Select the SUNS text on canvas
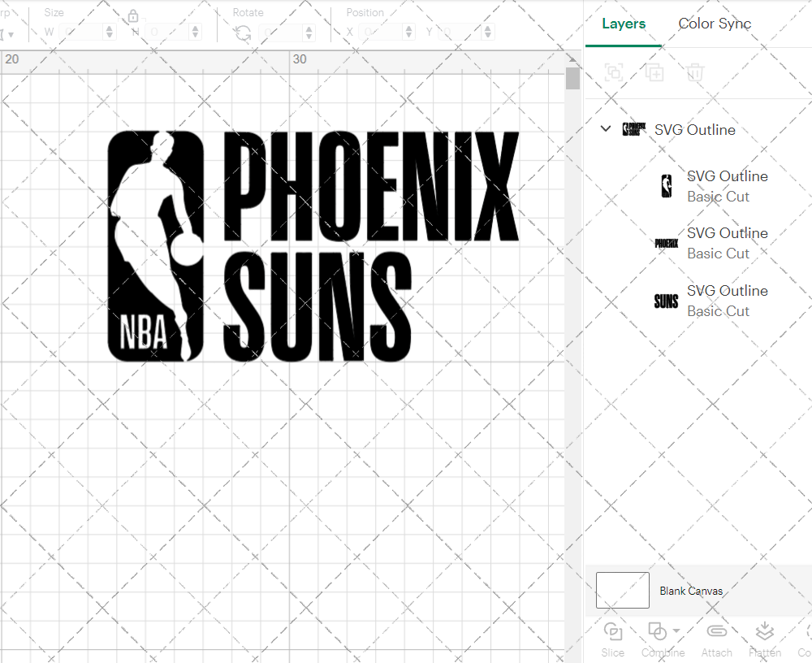The height and width of the screenshot is (663, 812). [317, 306]
